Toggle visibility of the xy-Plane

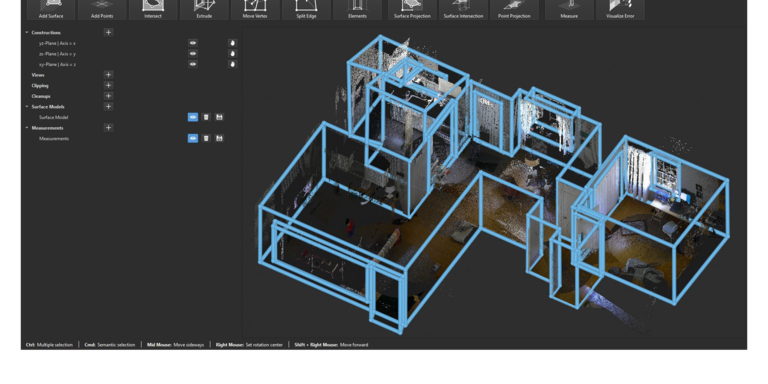193,64
